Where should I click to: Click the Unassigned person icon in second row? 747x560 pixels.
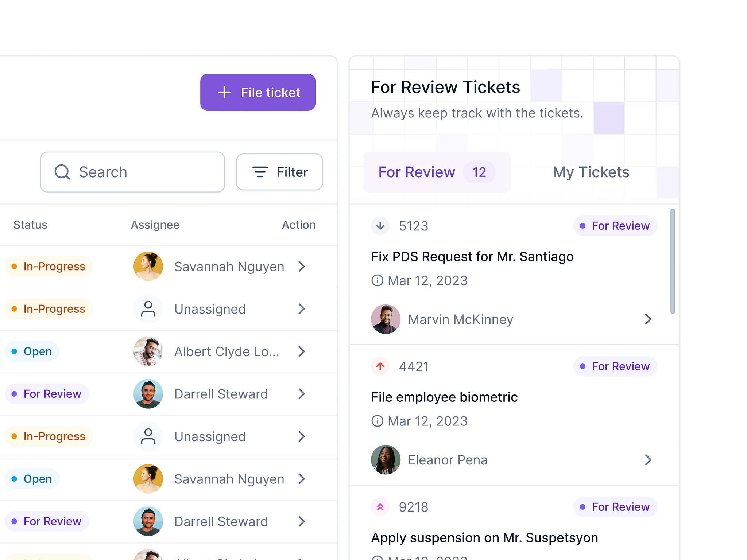click(148, 309)
